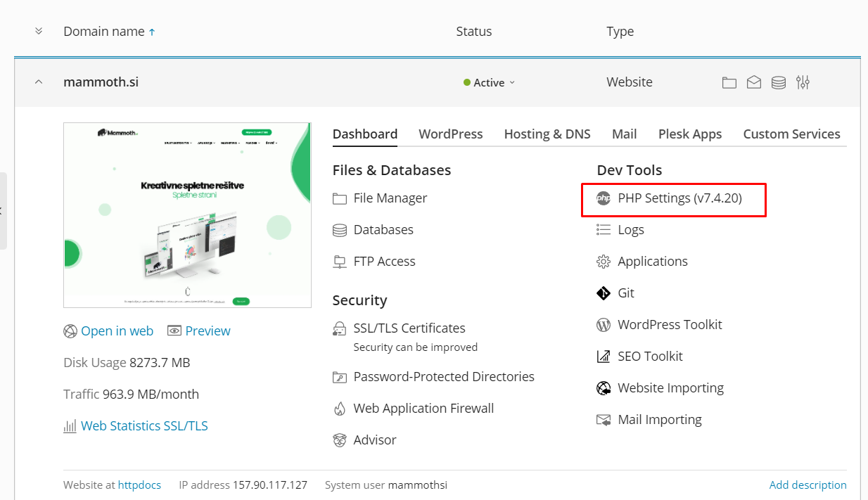The image size is (868, 500).
Task: Open the database stack icon in mammoth.si row
Action: click(x=779, y=82)
